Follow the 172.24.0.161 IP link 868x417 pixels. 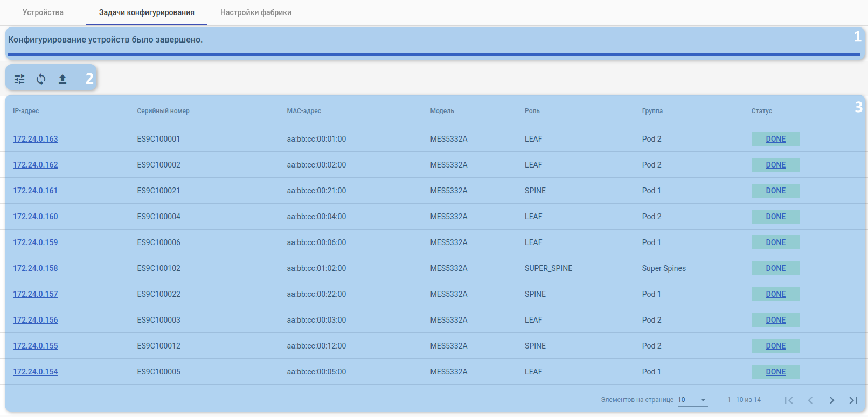click(x=36, y=191)
